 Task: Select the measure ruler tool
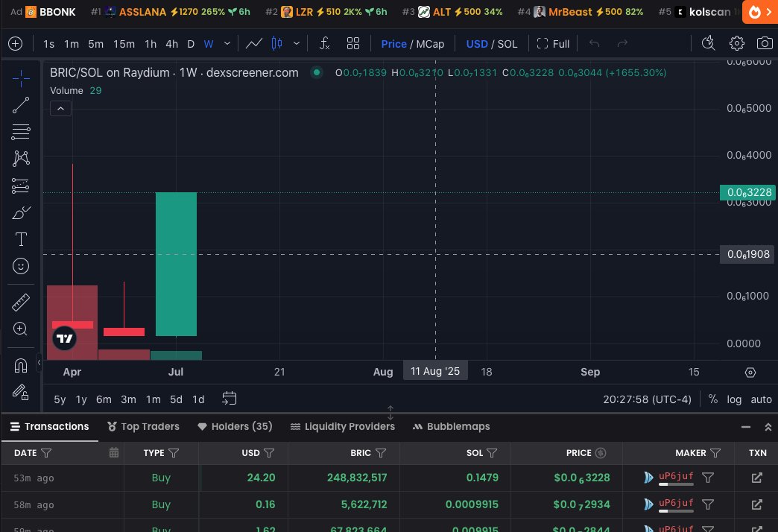click(20, 302)
